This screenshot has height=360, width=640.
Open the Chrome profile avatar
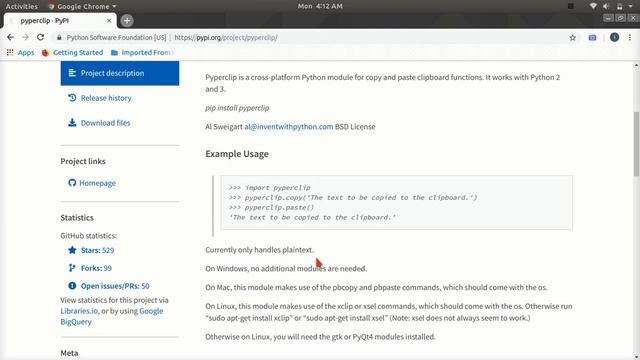click(x=614, y=37)
